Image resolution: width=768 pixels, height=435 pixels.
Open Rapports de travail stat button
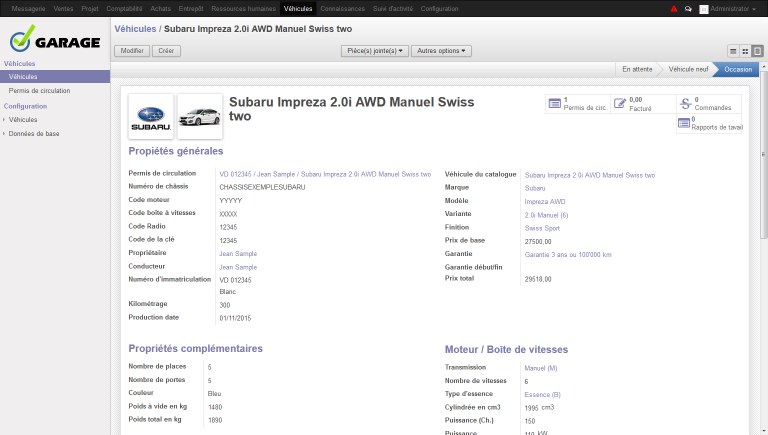[x=711, y=124]
